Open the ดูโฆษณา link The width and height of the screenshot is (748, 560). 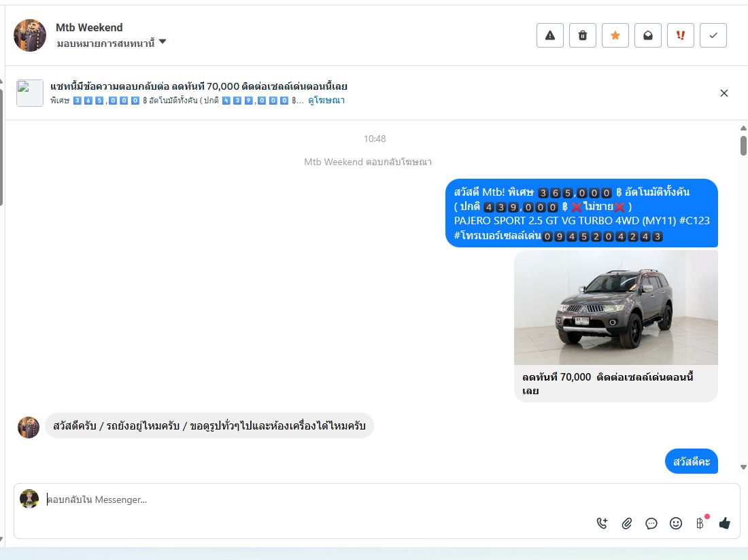[326, 100]
